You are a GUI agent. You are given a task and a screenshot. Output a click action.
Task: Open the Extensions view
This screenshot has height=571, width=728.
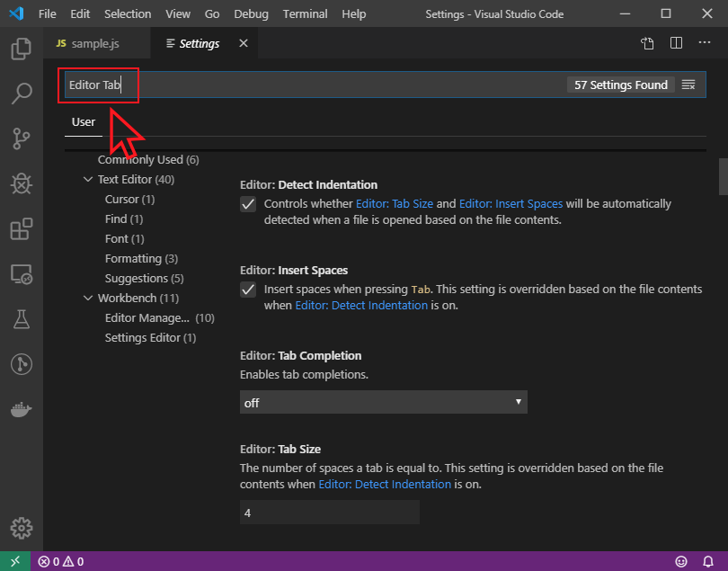click(21, 229)
